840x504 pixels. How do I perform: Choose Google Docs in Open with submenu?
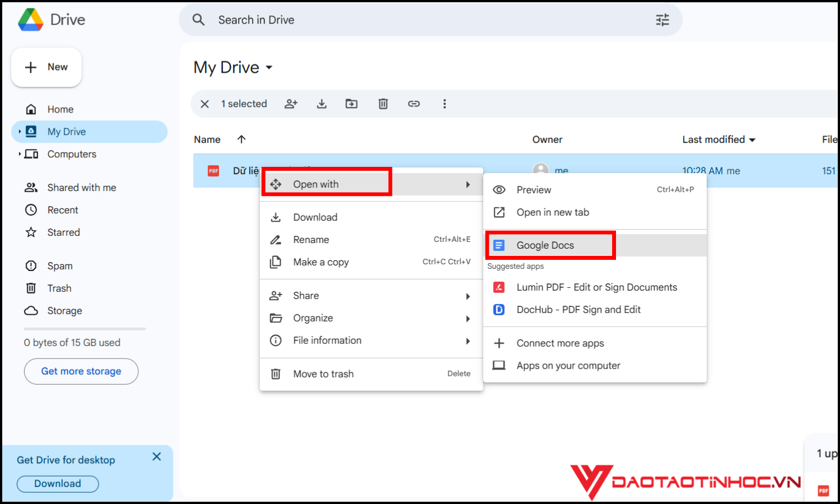coord(545,245)
